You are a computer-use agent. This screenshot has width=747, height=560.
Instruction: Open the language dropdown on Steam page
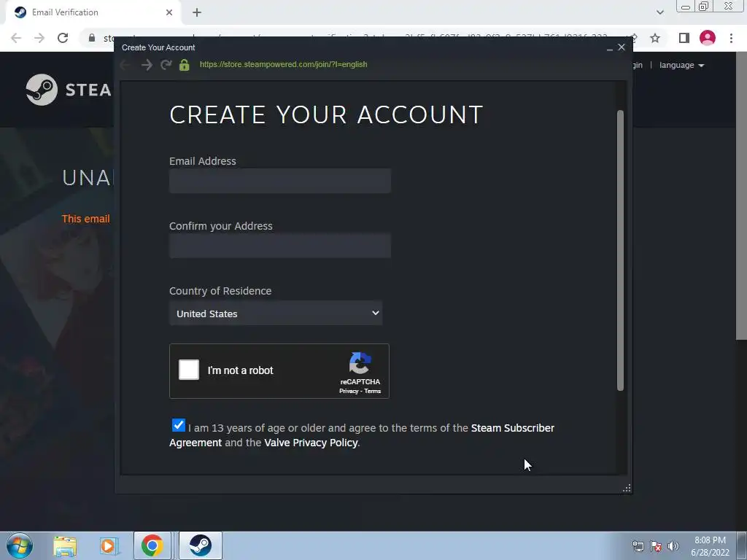tap(681, 65)
